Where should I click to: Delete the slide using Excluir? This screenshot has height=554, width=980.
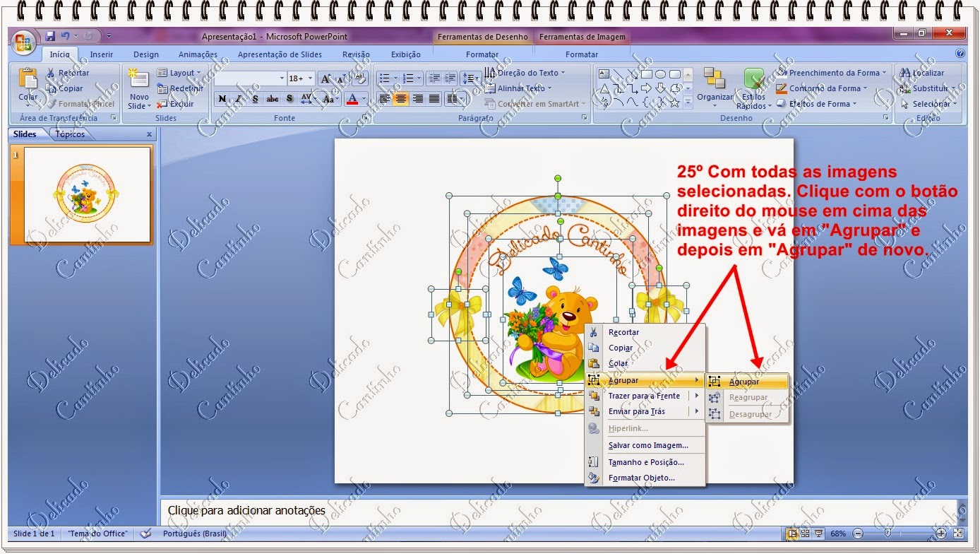click(x=175, y=104)
